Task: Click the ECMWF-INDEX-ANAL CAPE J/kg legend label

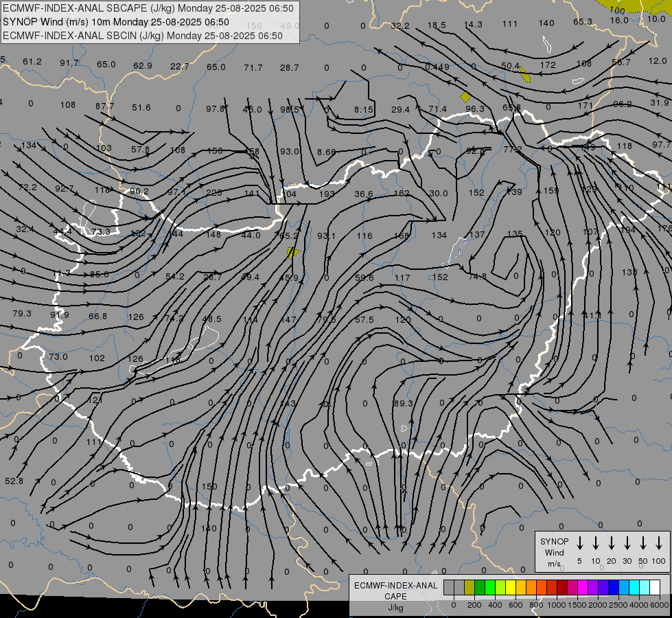Action: 395,597
